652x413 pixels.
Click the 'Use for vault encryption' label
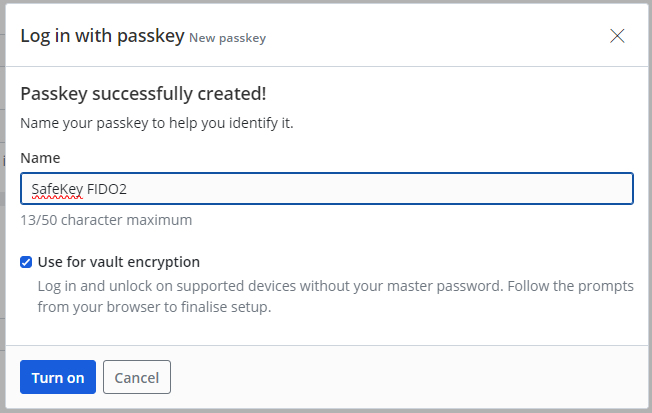tap(119, 262)
